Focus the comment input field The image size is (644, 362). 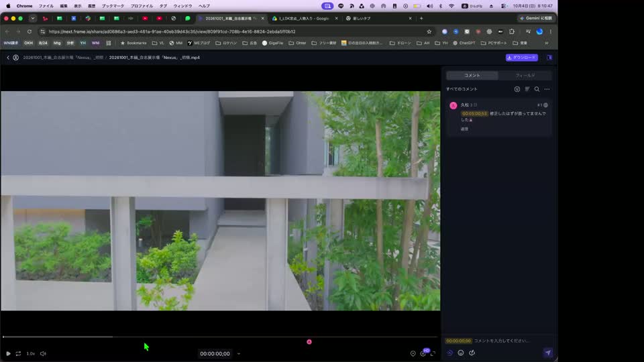pyautogui.click(x=502, y=341)
